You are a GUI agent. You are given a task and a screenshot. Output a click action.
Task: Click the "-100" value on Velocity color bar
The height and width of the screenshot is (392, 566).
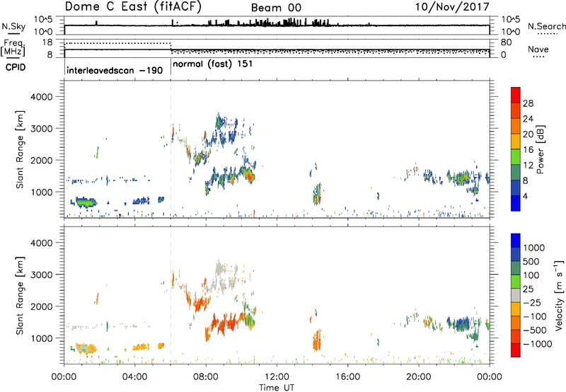pos(535,316)
